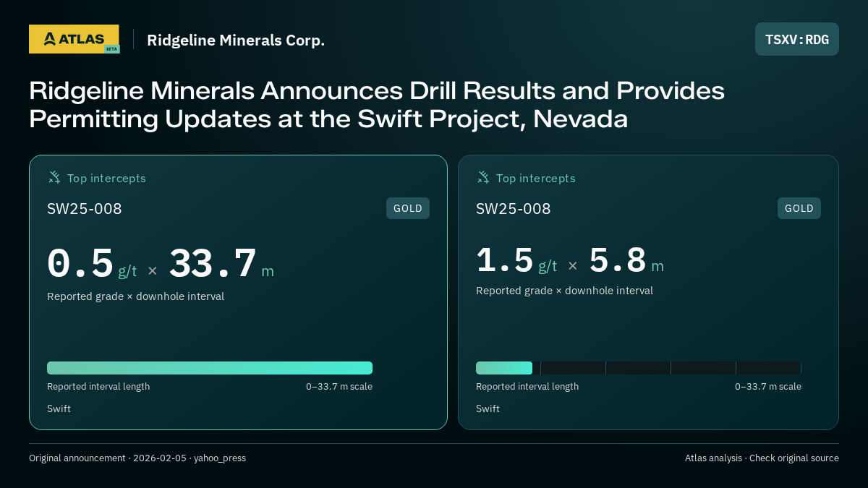Click SW25-008 in the 5.8 m card
The height and width of the screenshot is (488, 868).
(514, 209)
